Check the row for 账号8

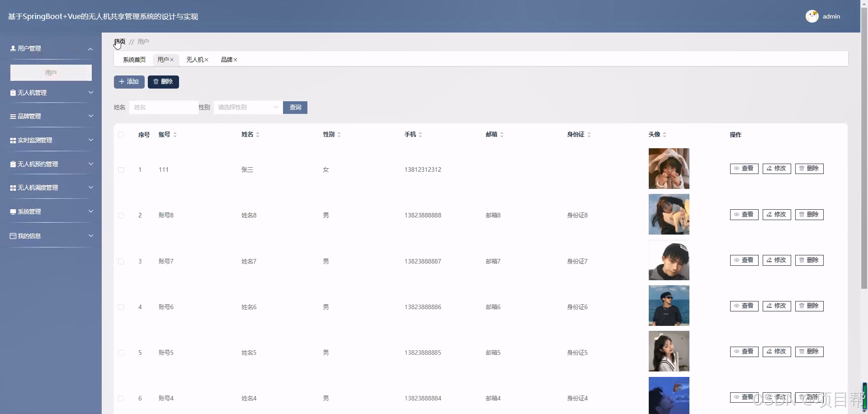pyautogui.click(x=121, y=216)
